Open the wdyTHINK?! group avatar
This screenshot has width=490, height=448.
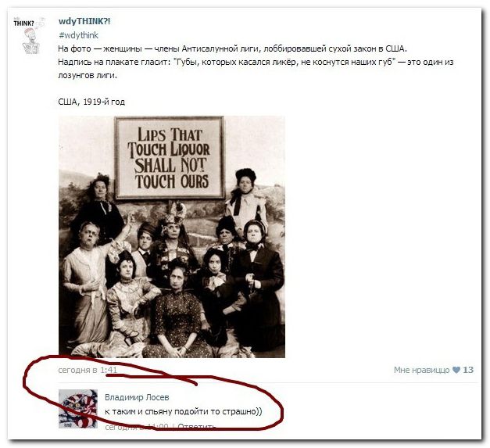click(30, 36)
